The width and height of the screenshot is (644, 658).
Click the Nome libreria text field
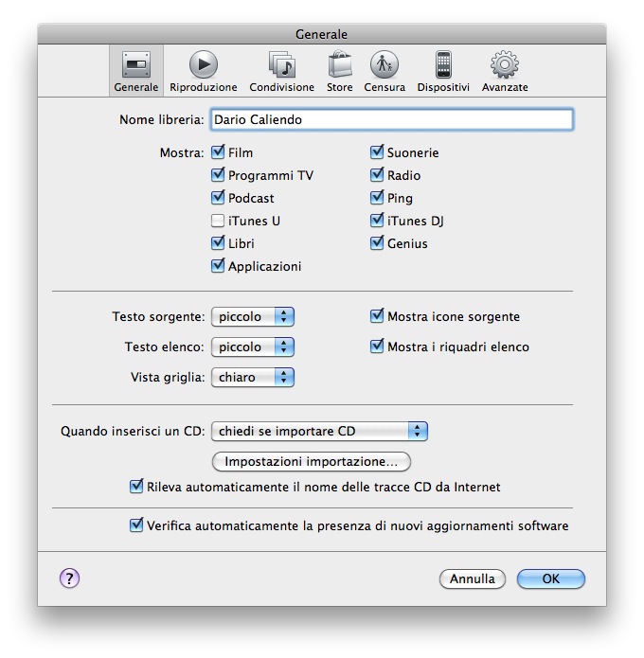point(391,120)
